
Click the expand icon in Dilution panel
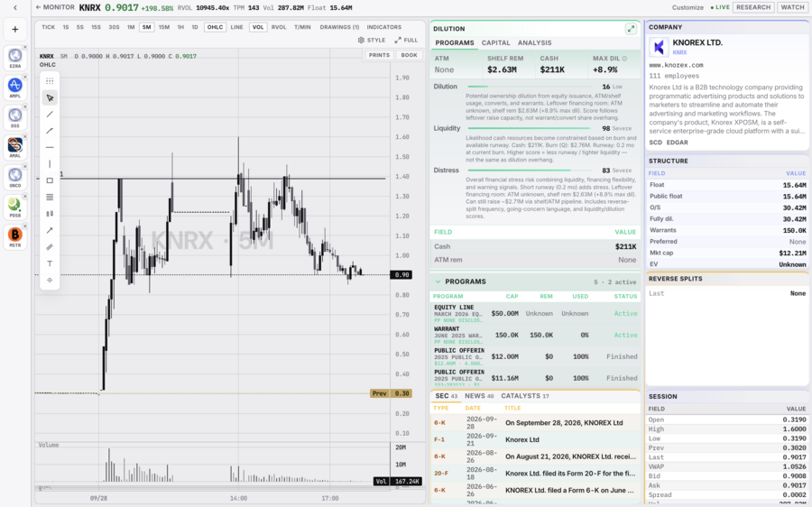[631, 29]
